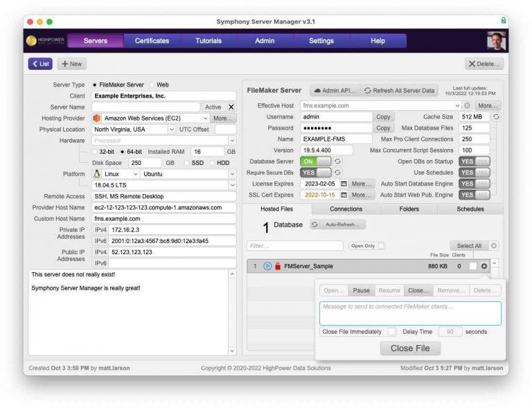
Task: Open the Physical Location dropdown
Action: (171, 130)
